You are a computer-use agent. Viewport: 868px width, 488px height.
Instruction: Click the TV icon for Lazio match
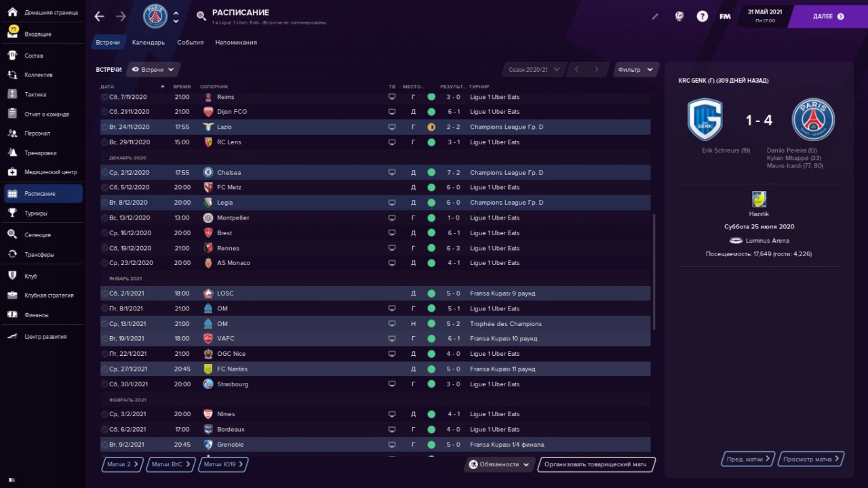pos(391,127)
